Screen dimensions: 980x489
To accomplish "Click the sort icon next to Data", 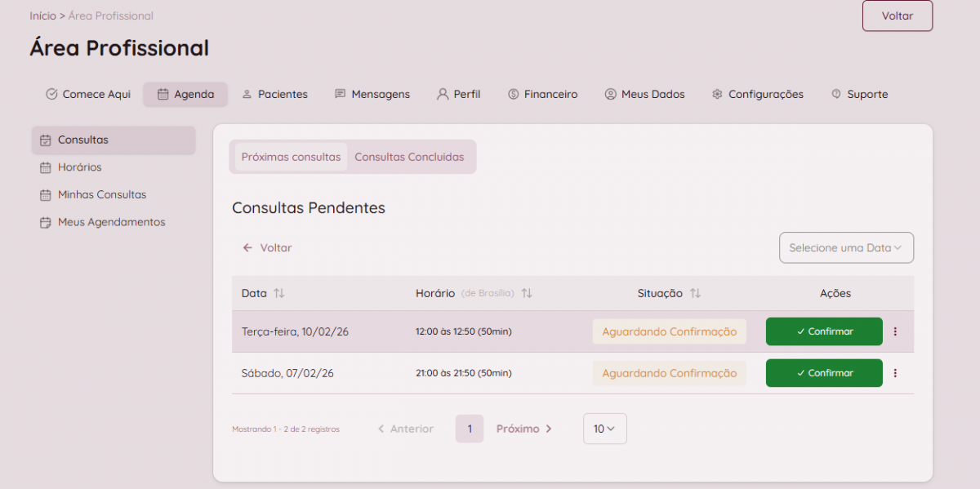I will click(x=279, y=293).
